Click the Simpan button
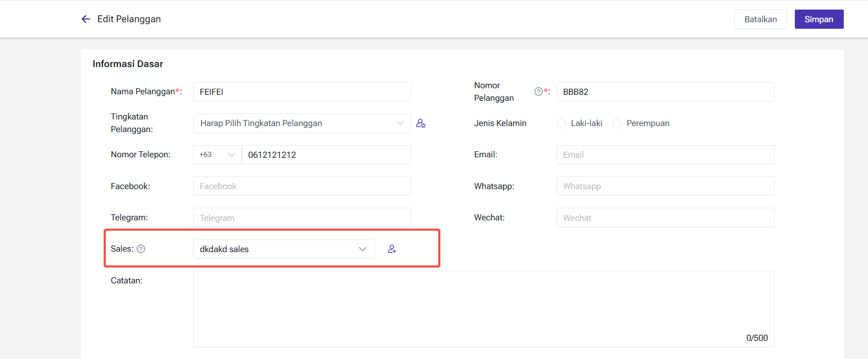 819,19
